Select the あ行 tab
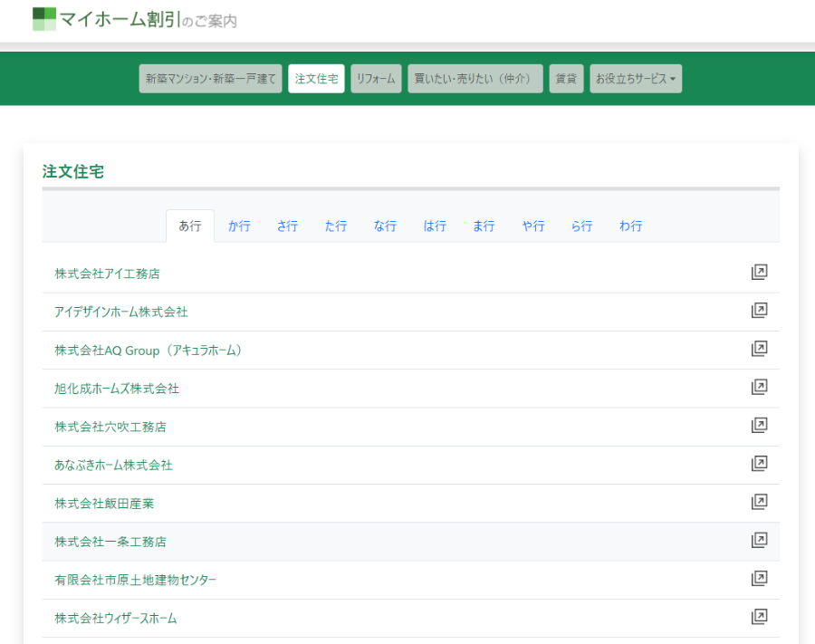This screenshot has width=815, height=644. click(x=190, y=226)
